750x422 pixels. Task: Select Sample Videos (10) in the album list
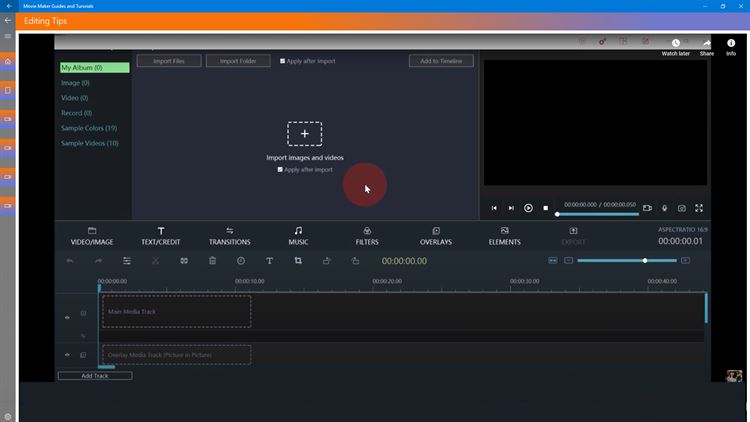point(89,143)
